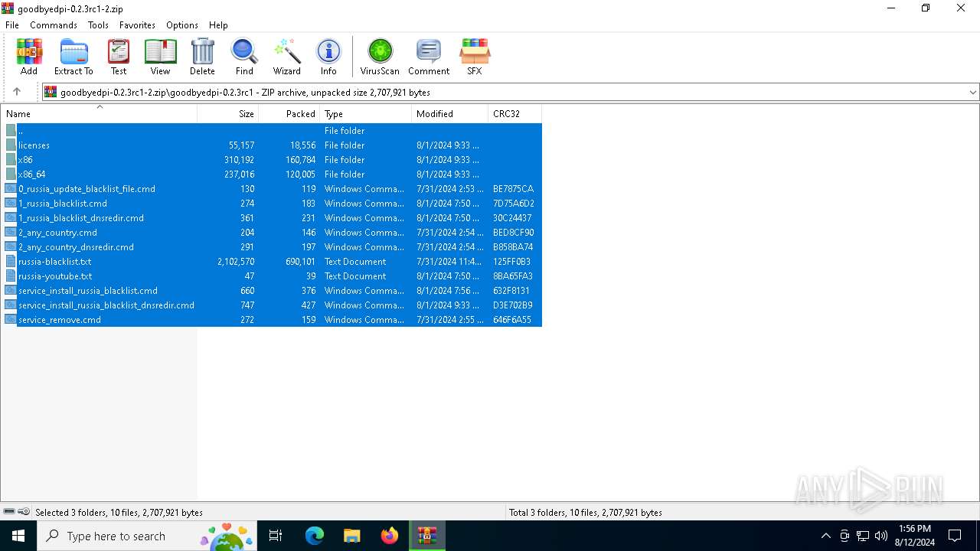Select service_install_russia_blacklist.cmd file name
Viewport: 980px width, 551px height.
click(88, 291)
